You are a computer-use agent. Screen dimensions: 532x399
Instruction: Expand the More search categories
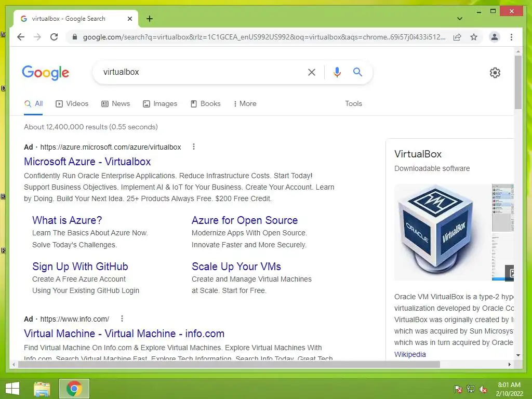245,104
